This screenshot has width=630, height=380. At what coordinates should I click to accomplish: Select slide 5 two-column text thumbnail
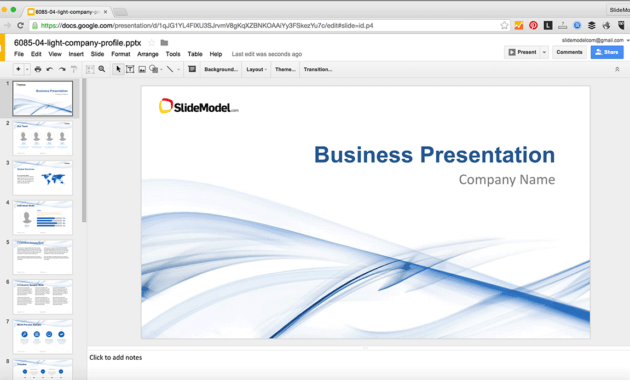pyautogui.click(x=43, y=257)
